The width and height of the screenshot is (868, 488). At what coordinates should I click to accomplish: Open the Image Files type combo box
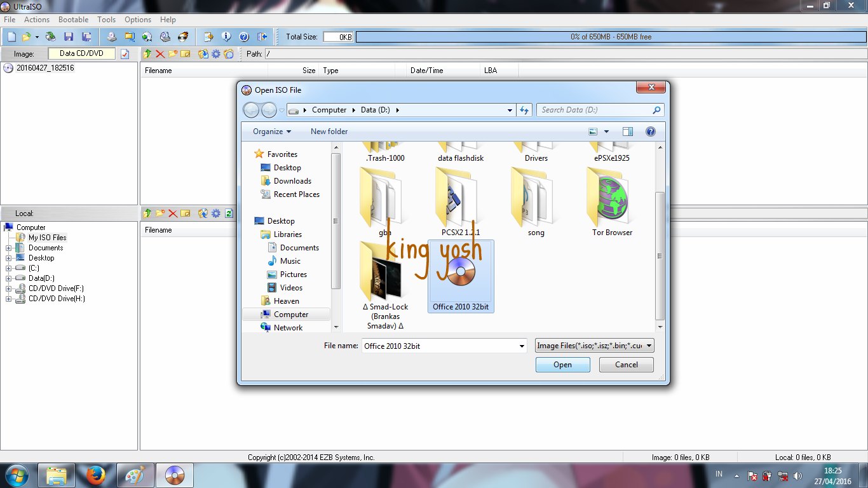595,346
